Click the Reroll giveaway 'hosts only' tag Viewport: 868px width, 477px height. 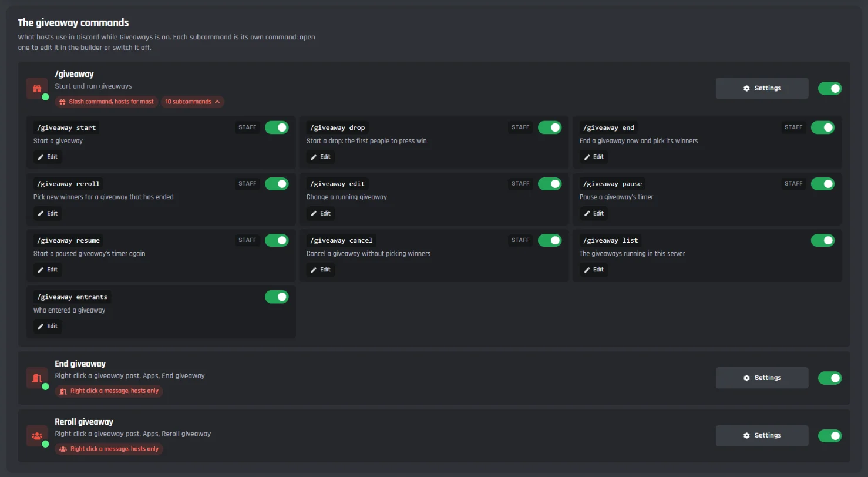109,449
